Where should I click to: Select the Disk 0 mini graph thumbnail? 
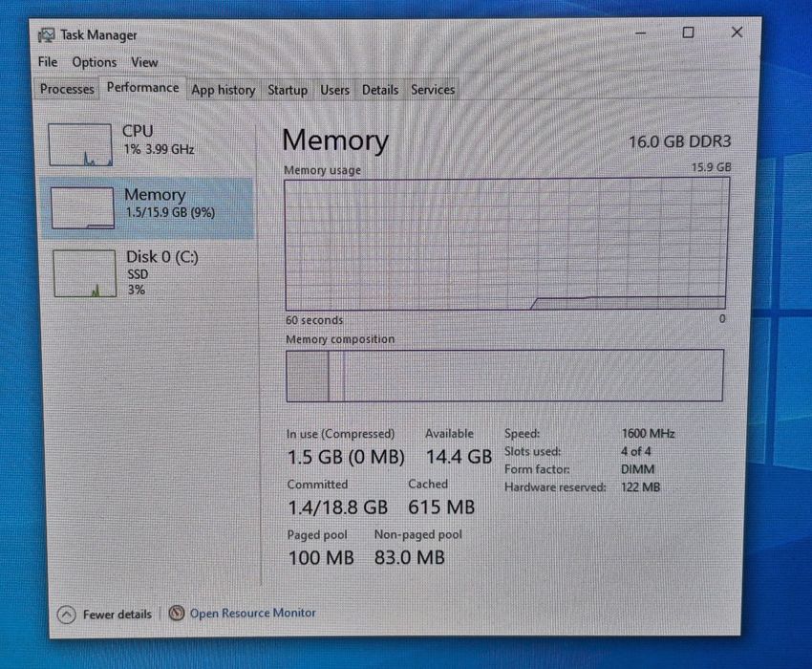tap(84, 273)
